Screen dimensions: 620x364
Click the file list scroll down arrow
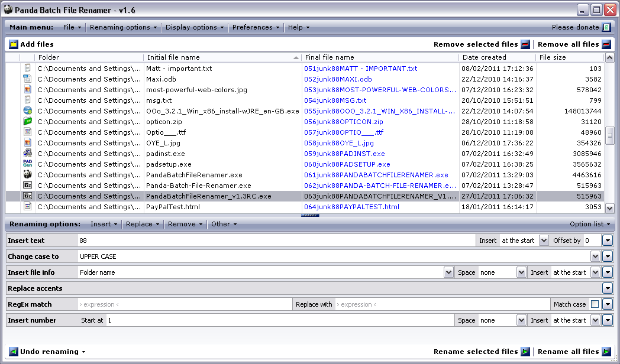(x=610, y=208)
